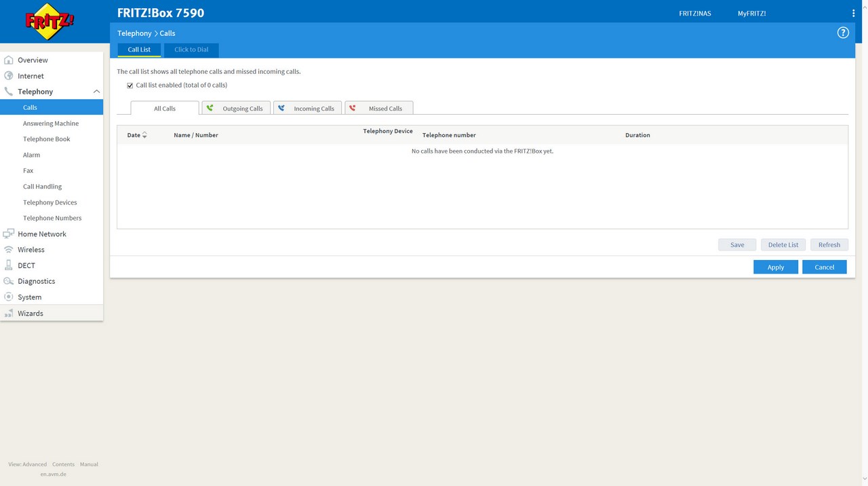Switch to the Click to Dial tab

tap(191, 50)
